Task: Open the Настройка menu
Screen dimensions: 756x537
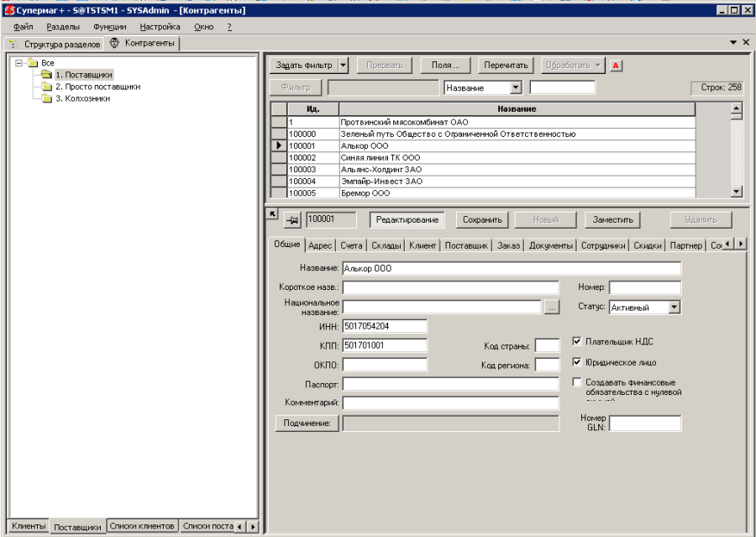Action: 160,27
